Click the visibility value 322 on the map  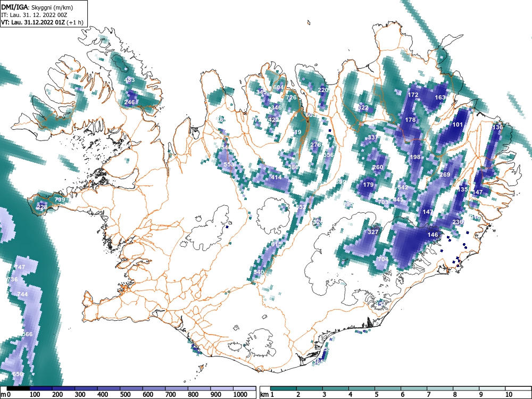point(363,107)
